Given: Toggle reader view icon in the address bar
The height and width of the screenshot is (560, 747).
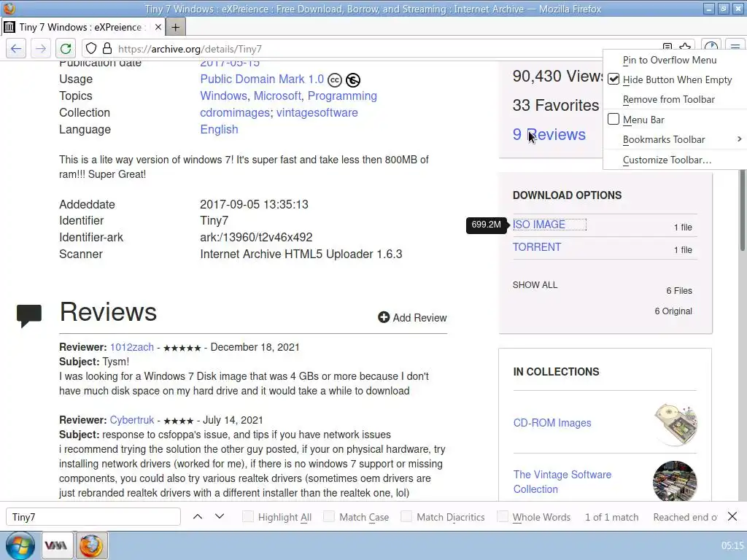Looking at the screenshot, I should (667, 47).
